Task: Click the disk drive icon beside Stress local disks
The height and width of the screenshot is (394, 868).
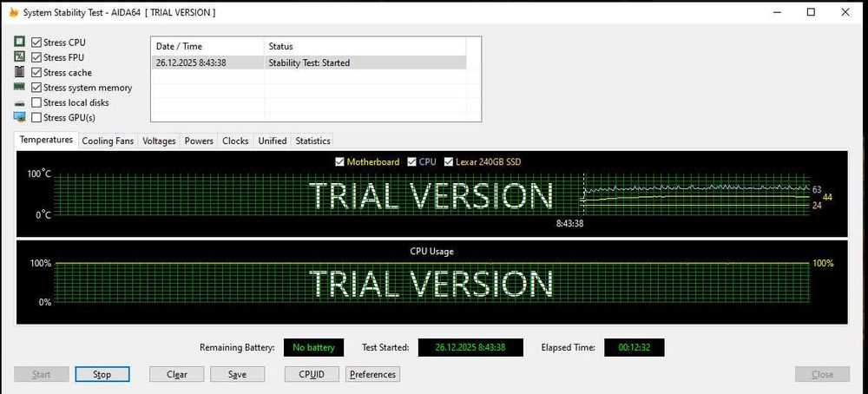Action: (19, 103)
